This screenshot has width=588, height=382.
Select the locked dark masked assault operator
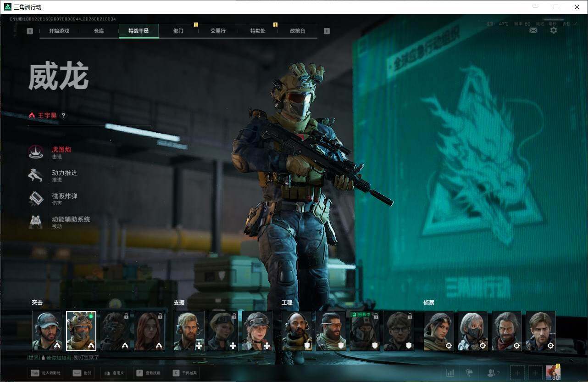click(x=115, y=331)
